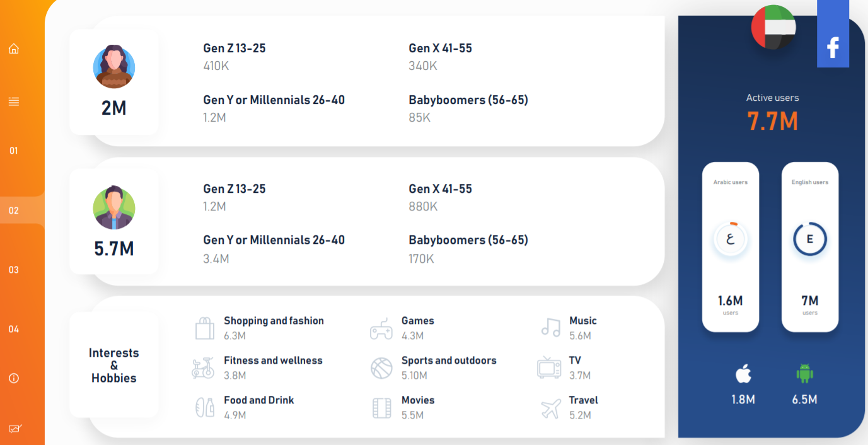Screen dimensions: 868x445
Task: Click the male avatar with 5.7M
Action: coord(114,208)
